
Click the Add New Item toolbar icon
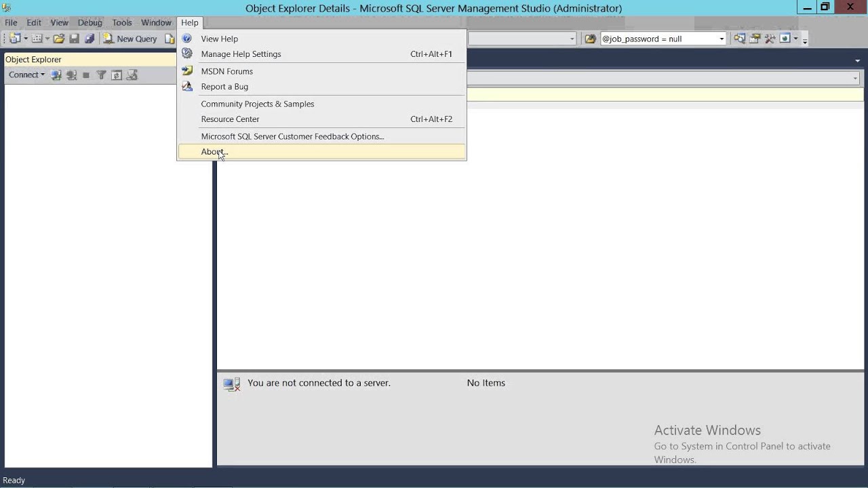pyautogui.click(x=37, y=39)
